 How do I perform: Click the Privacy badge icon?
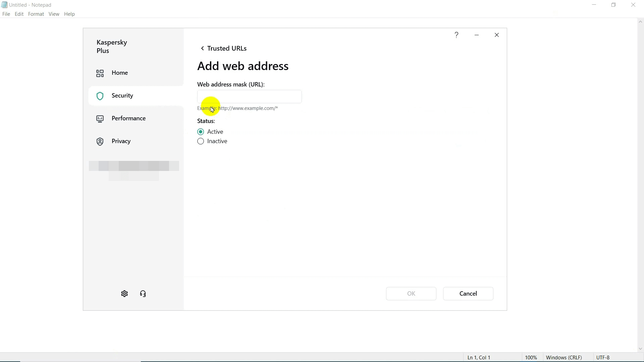pyautogui.click(x=100, y=142)
